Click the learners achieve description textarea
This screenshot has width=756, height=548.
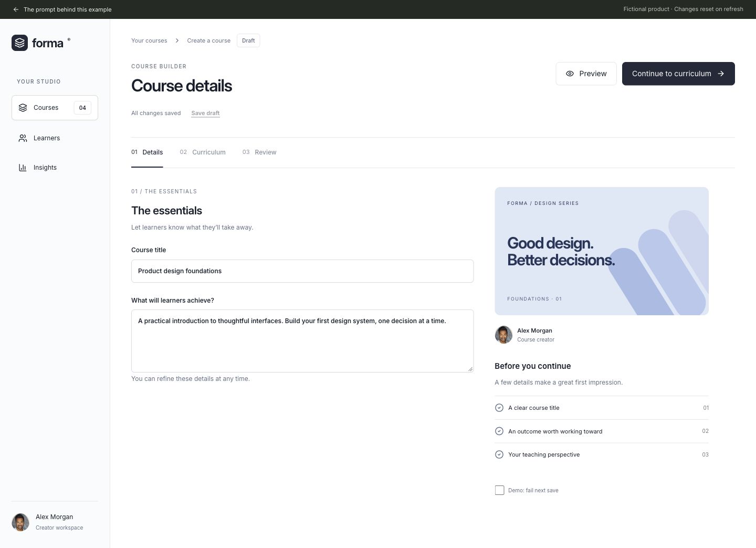click(x=302, y=341)
